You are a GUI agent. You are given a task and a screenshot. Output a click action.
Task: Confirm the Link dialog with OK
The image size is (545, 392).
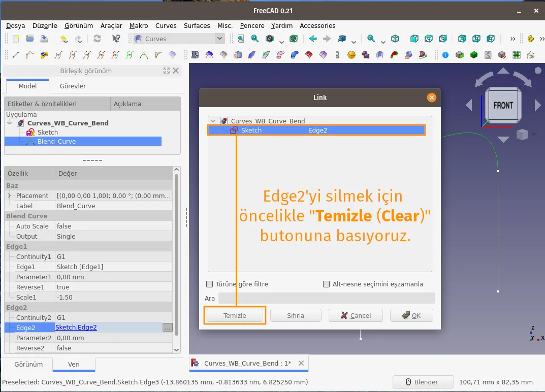pyautogui.click(x=411, y=315)
